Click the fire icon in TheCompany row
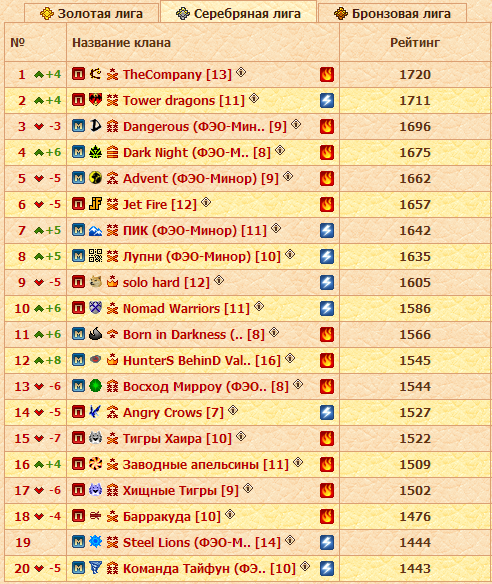492x584 pixels. pos(327,74)
